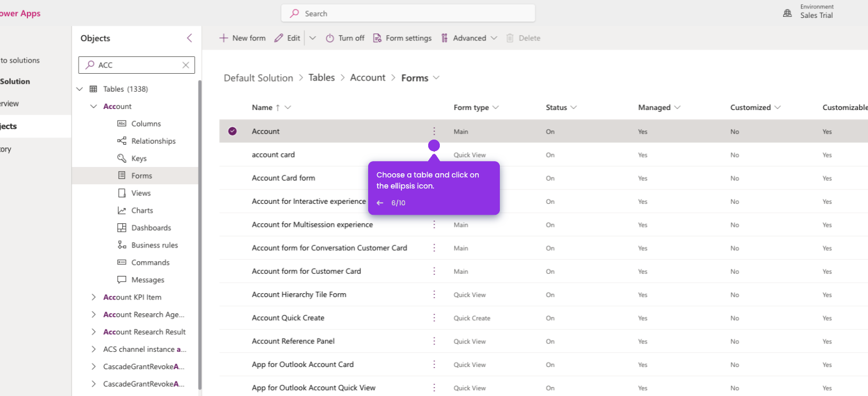868x396 pixels.
Task: Click the top Search box
Action: 408,13
